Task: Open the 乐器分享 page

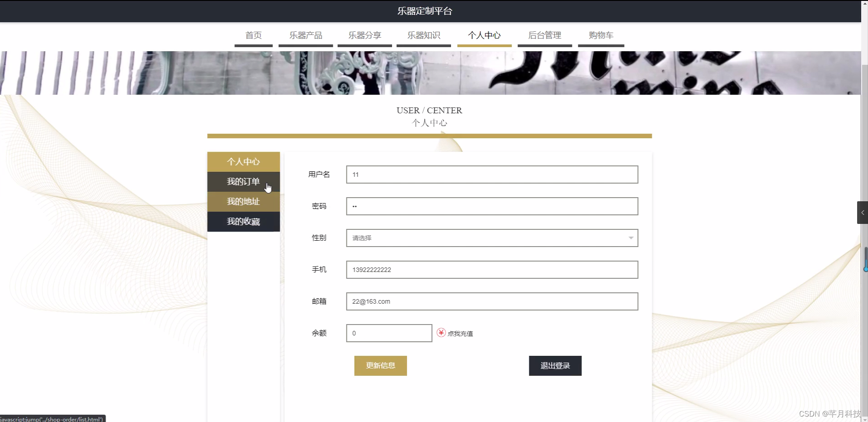Action: click(x=364, y=35)
